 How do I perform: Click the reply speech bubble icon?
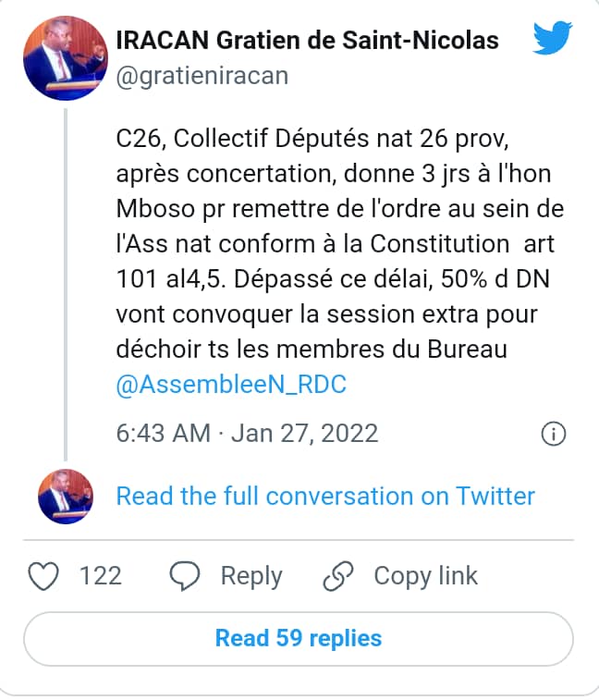point(187,575)
